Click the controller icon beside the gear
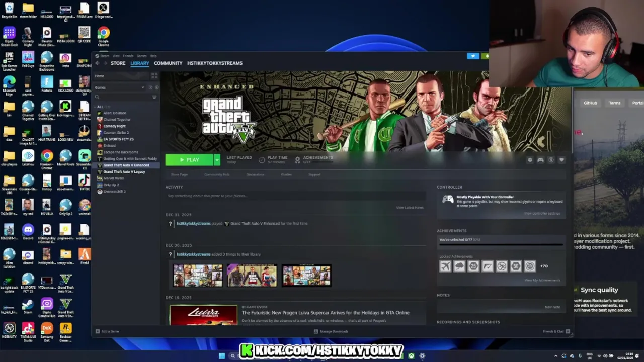 tap(540, 160)
